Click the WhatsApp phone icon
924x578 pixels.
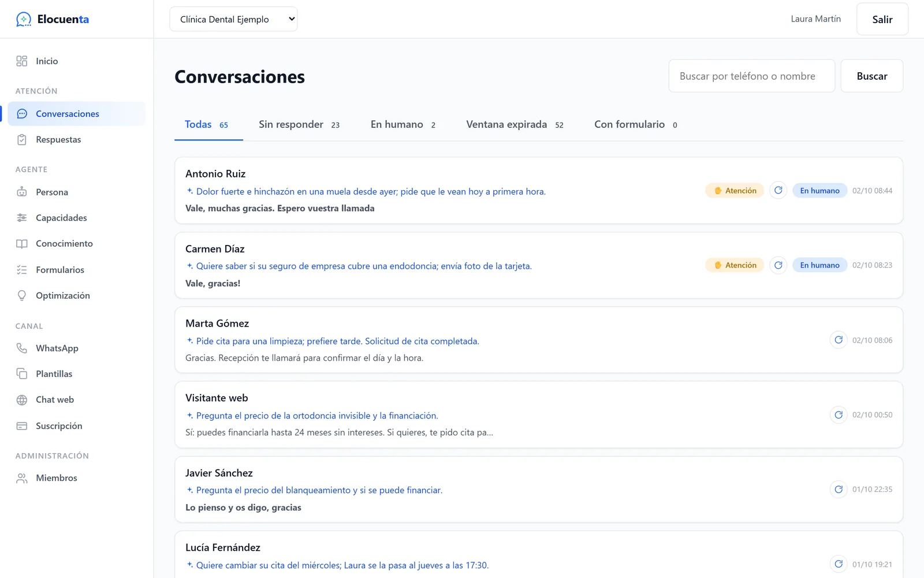[x=22, y=348]
